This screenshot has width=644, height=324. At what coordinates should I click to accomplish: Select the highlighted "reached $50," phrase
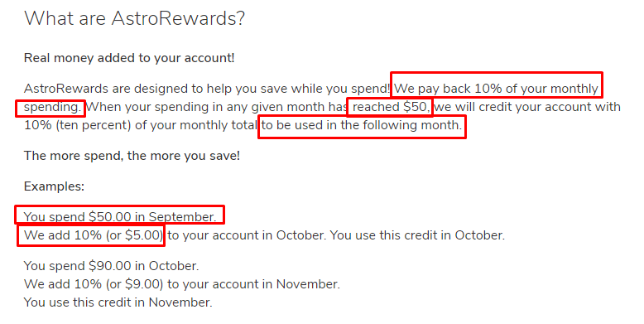pos(391,107)
